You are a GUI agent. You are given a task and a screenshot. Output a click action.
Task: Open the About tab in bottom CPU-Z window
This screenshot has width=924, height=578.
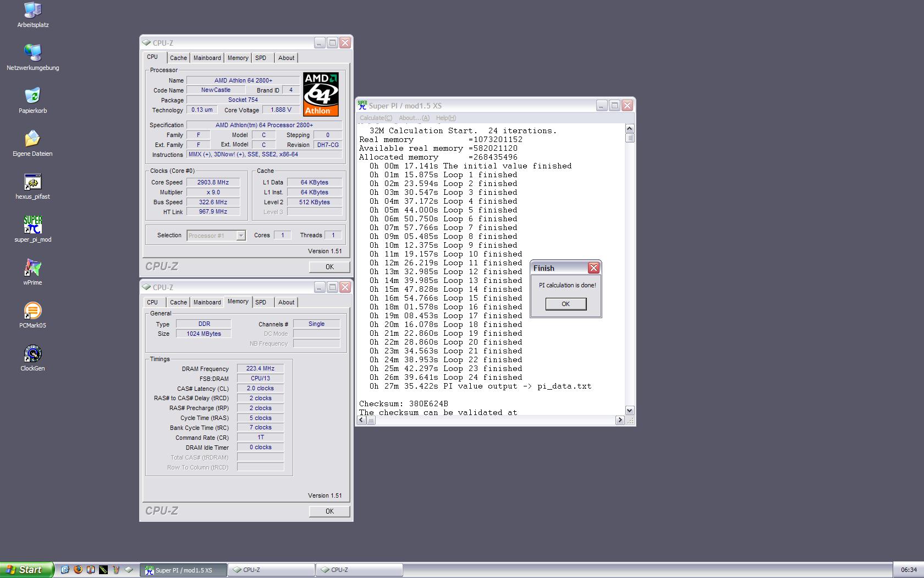tap(286, 302)
